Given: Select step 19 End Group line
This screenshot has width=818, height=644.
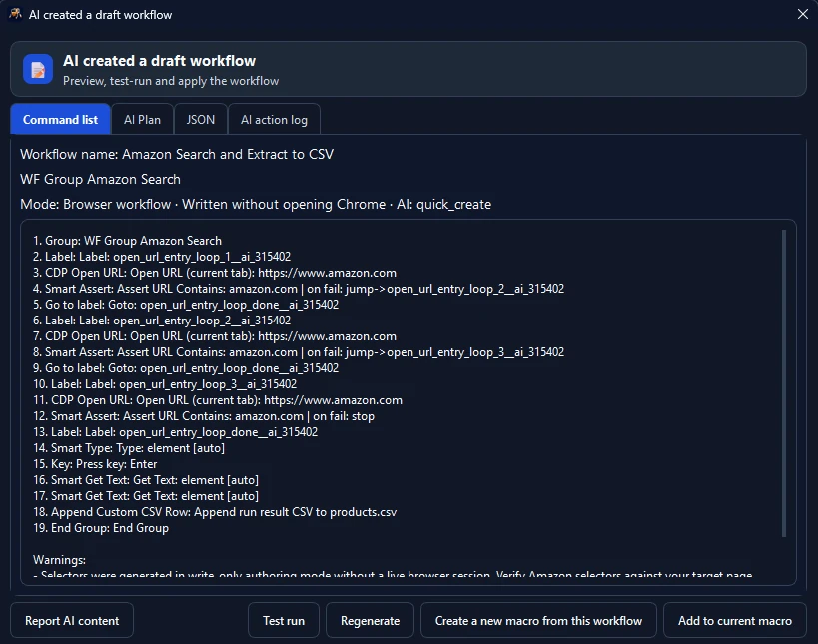Looking at the screenshot, I should tap(101, 528).
